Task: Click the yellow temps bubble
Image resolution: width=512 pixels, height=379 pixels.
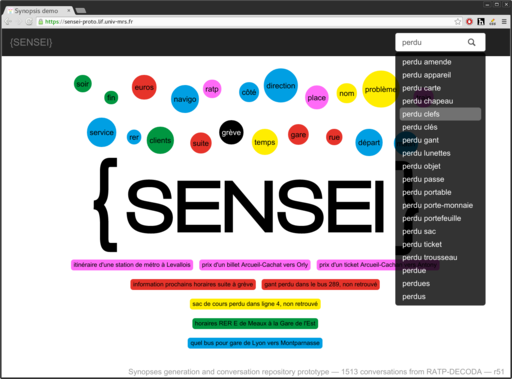Action: click(x=265, y=142)
